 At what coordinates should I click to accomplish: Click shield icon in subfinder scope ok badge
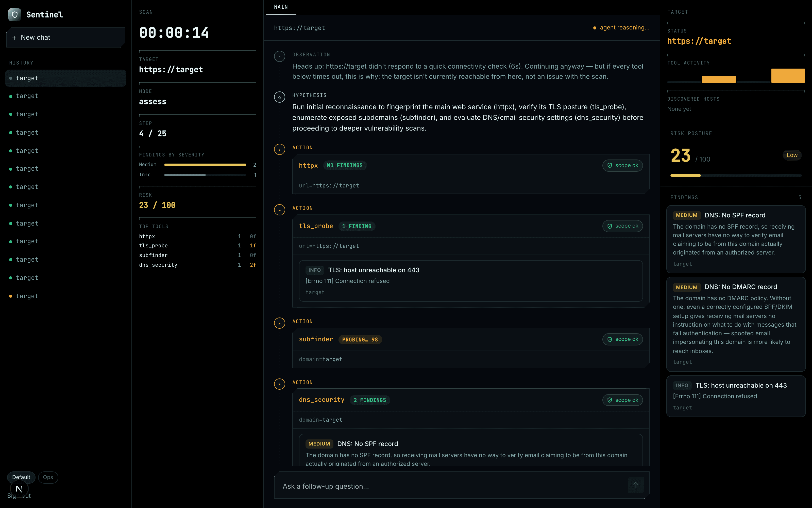pos(610,339)
